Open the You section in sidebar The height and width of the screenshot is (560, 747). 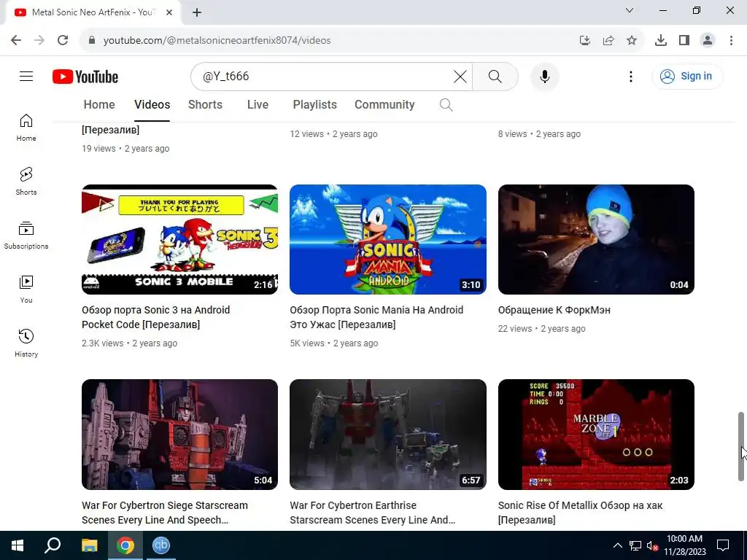[26, 289]
